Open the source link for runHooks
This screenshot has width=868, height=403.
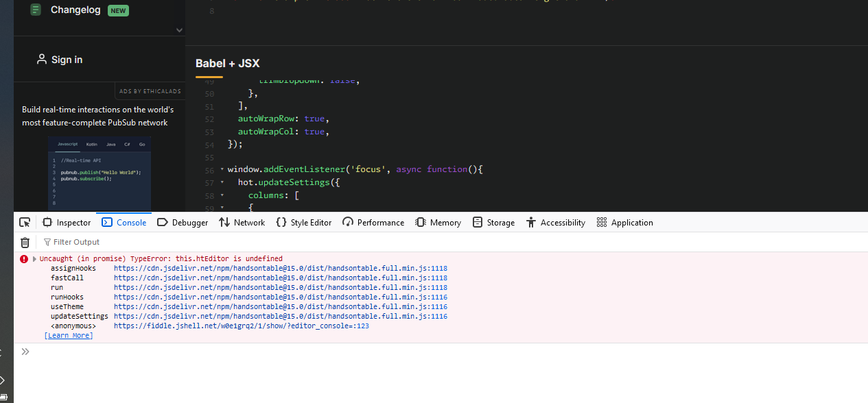[281, 297]
